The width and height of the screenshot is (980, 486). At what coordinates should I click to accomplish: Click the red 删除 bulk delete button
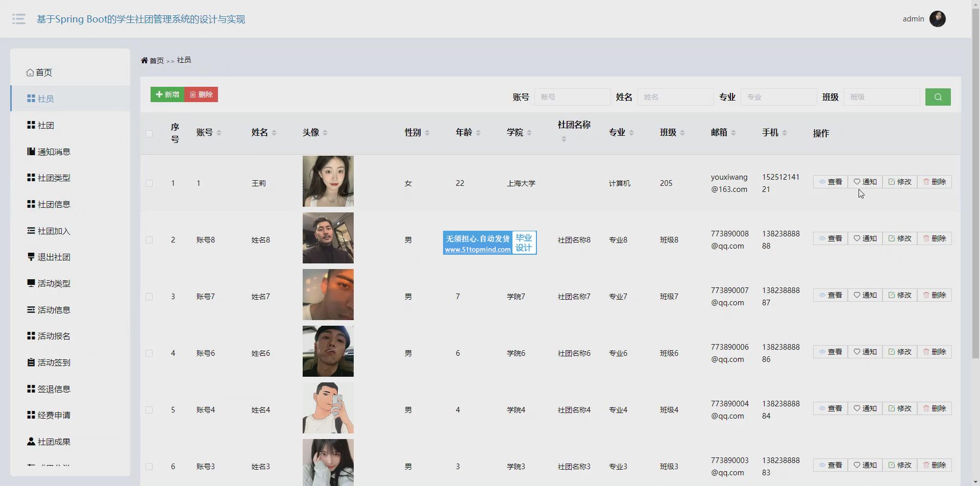pos(201,94)
